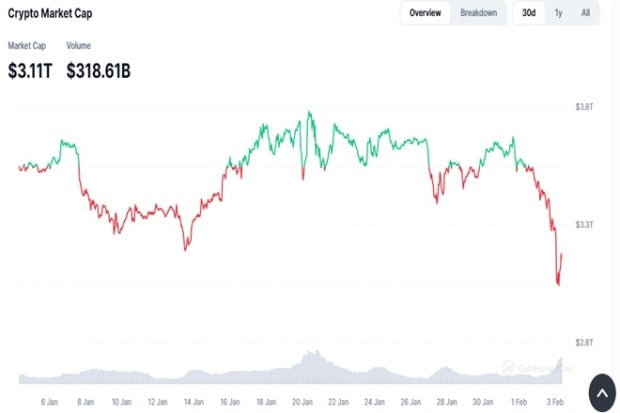Click the $2.8T axis label

584,343
